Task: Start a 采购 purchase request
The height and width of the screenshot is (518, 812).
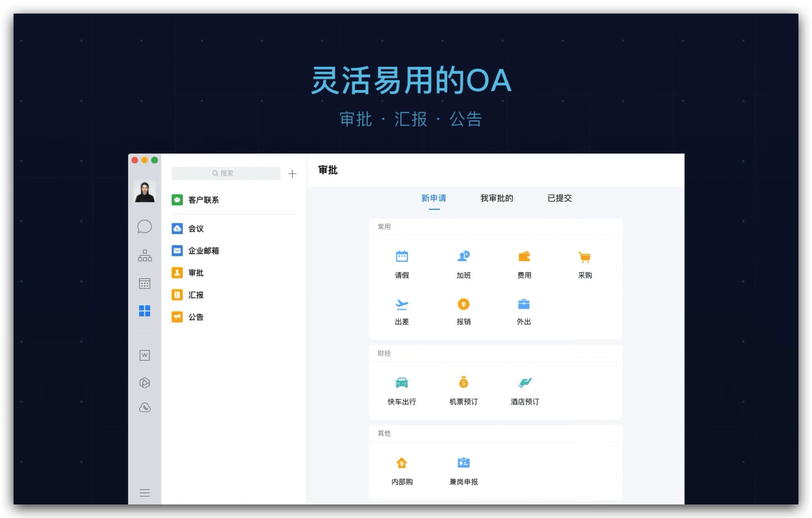Action: pos(585,265)
